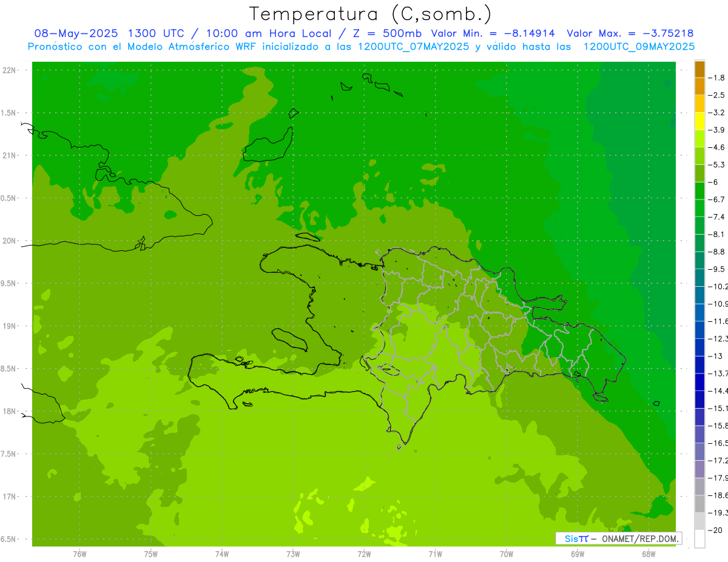Image resolution: width=728 pixels, height=562 pixels.
Task: Click the -6.7 colorbar value
Action: pyautogui.click(x=717, y=199)
